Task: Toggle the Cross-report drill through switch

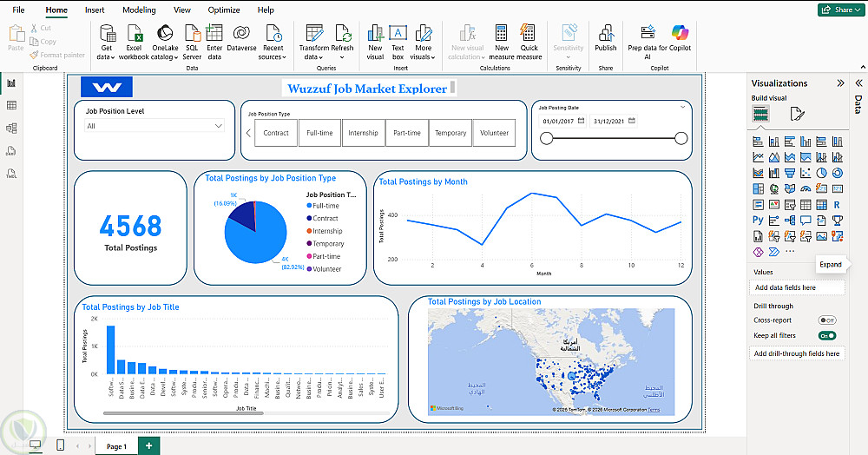Action: point(827,320)
